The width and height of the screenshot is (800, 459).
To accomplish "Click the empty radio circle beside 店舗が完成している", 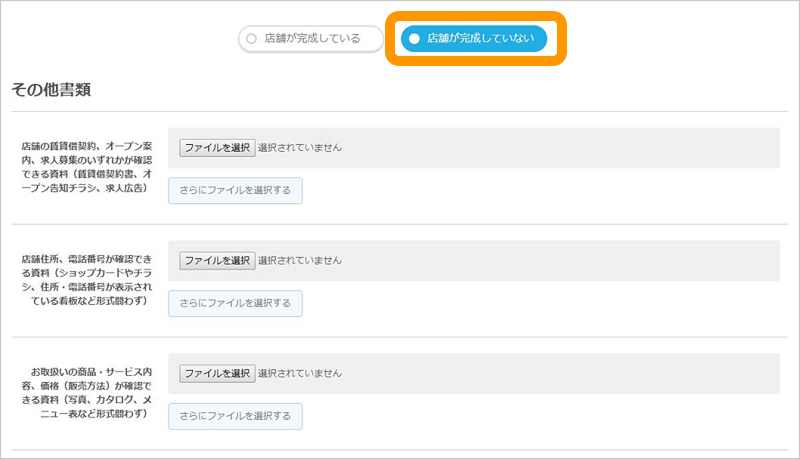I will click(252, 38).
